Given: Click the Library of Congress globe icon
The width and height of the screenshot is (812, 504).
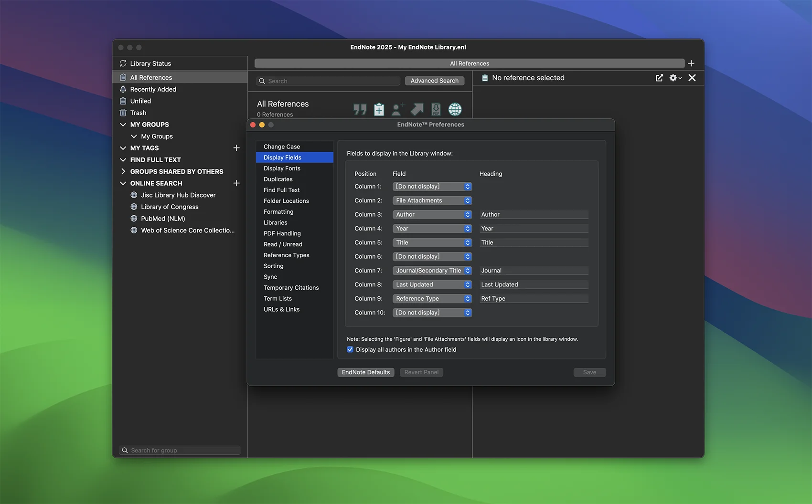Looking at the screenshot, I should [134, 207].
